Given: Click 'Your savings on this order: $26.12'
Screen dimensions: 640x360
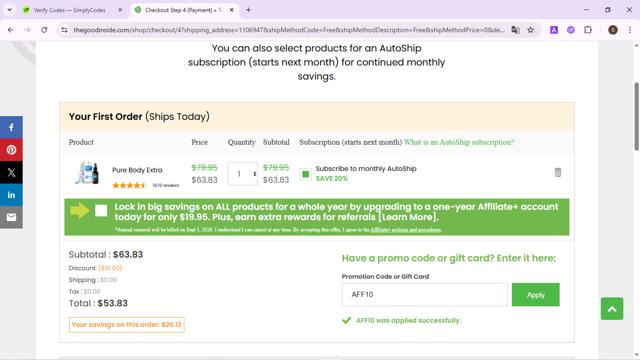Looking at the screenshot, I should point(127,325).
